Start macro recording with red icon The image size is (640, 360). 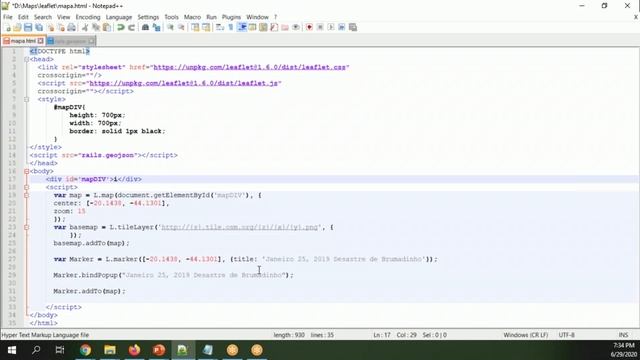point(309,27)
